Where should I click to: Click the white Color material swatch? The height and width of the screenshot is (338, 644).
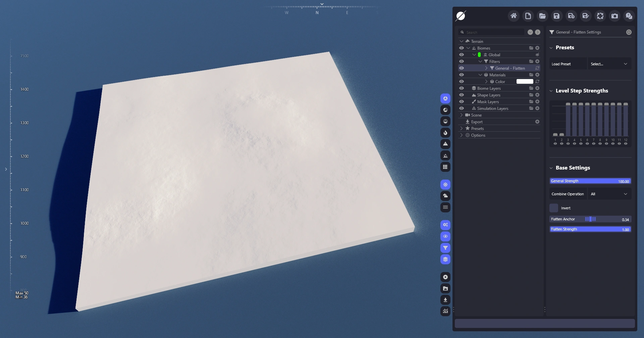tap(525, 82)
